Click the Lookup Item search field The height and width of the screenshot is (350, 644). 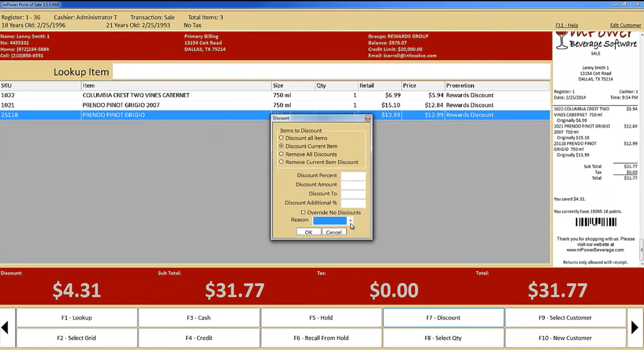coord(331,72)
